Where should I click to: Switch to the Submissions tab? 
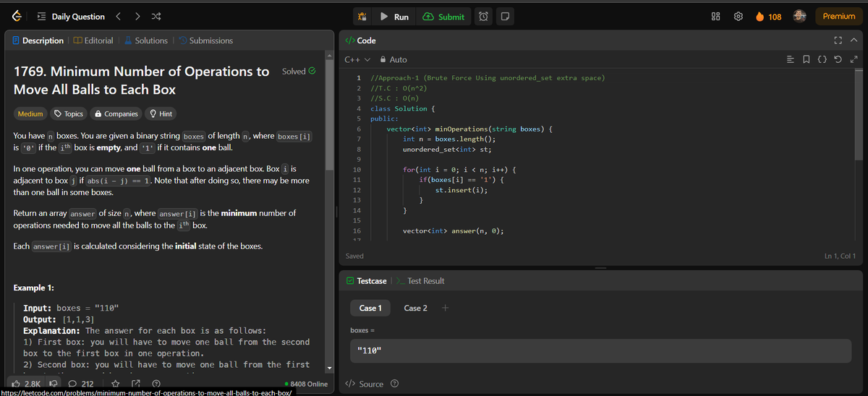(205, 40)
